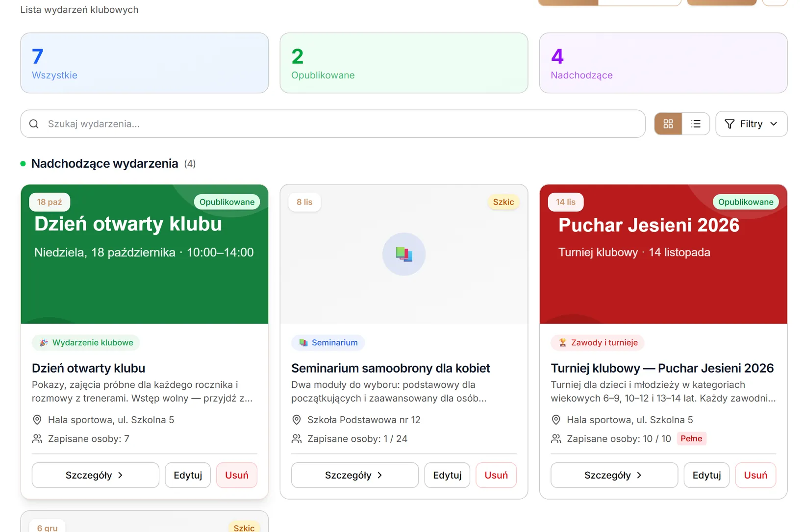Edit the Puchar Jesieni 2026 tournament
804x532 pixels.
pos(706,475)
